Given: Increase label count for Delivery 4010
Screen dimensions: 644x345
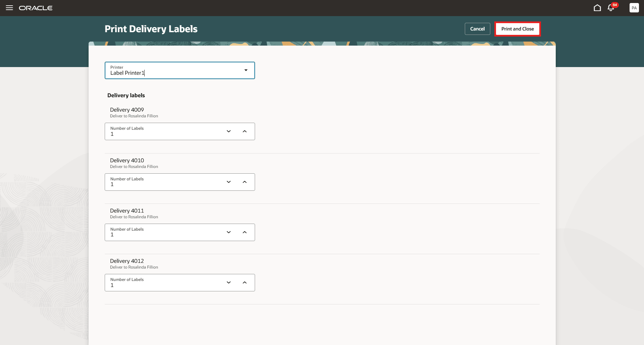Looking at the screenshot, I should pyautogui.click(x=245, y=182).
